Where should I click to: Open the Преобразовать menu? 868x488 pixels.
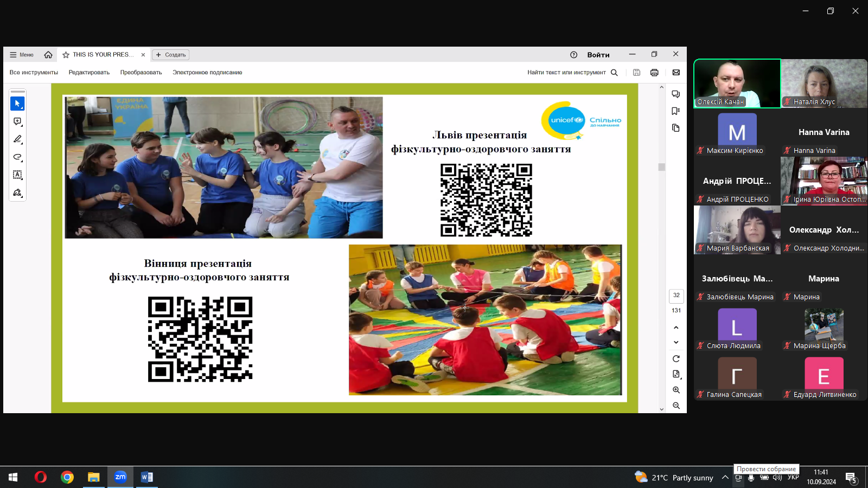pos(141,73)
